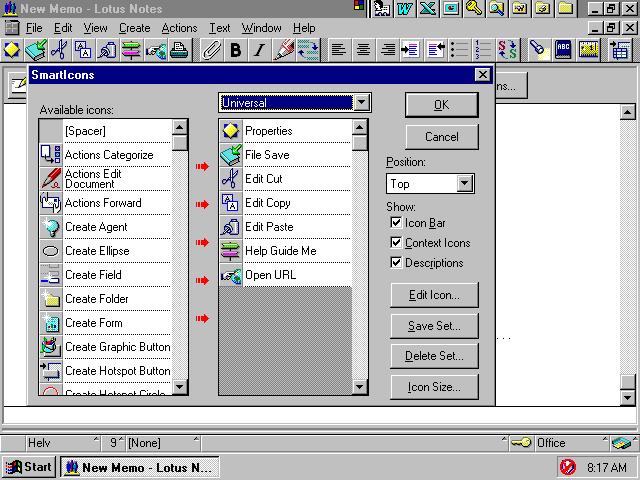Image resolution: width=640 pixels, height=480 pixels.
Task: Click the Icon Size... button
Action: (x=434, y=387)
